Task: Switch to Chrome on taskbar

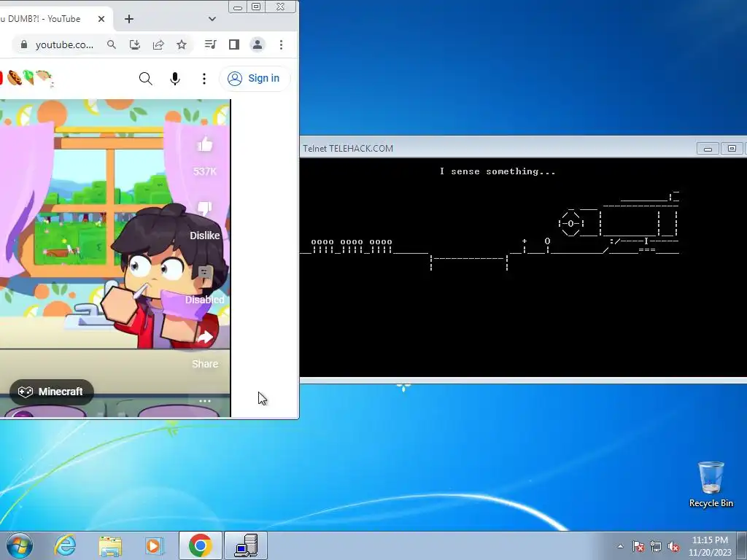Action: tap(200, 545)
